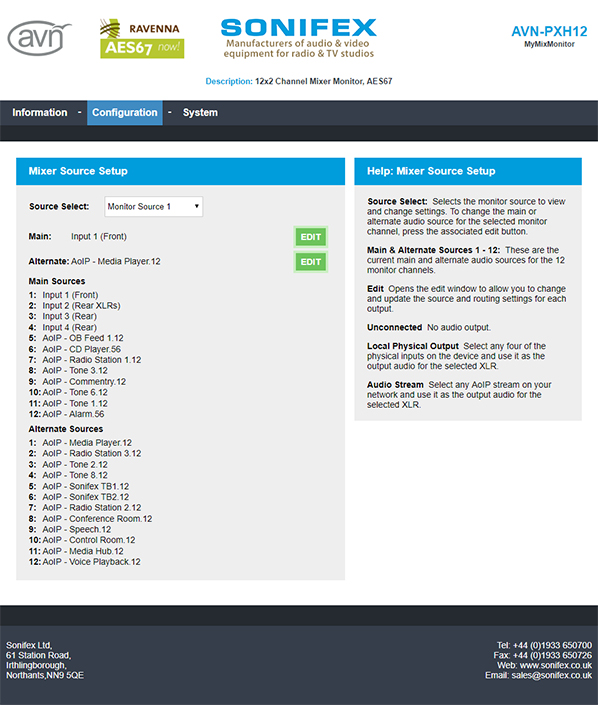Click EDIT for Alternate source
This screenshot has height=705, width=598.
(x=311, y=262)
